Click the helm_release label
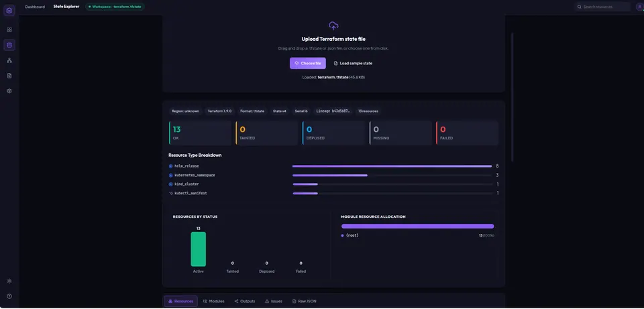Screen dimensions: 644x309 tap(187, 166)
